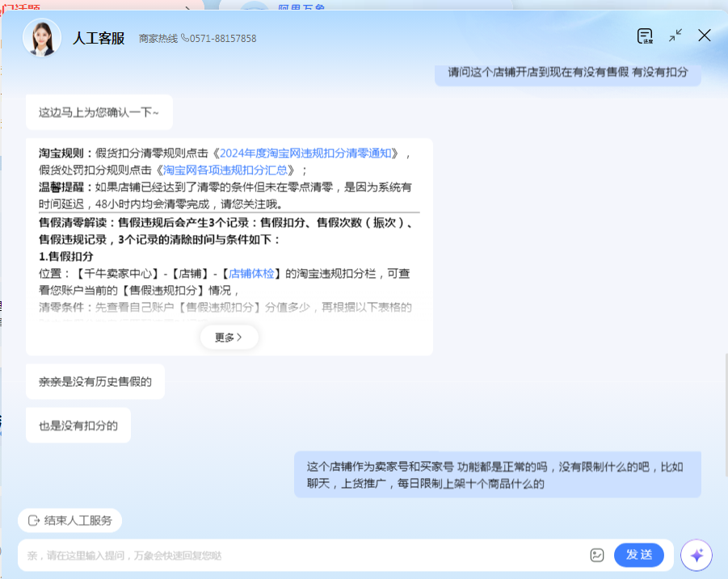Screen dimensions: 728x579
Task: Open the 2024年度淘宝网违规扣分清零通知 link
Action: coord(305,153)
